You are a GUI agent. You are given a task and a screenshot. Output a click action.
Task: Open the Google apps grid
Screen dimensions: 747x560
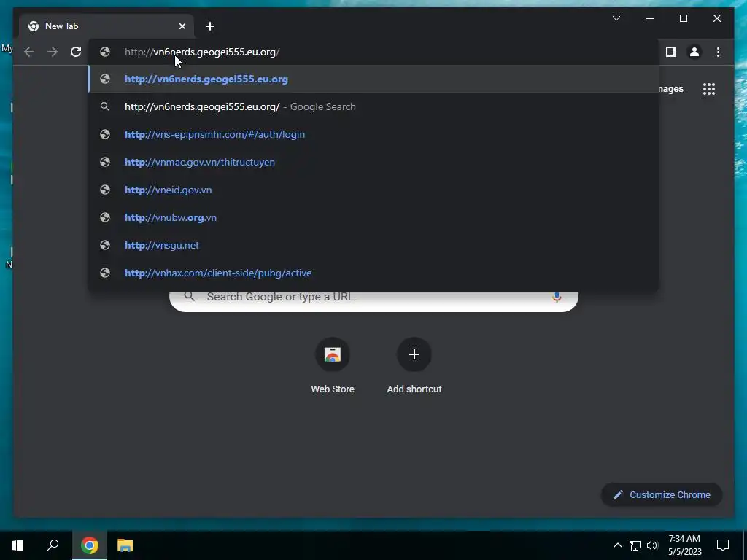point(709,89)
